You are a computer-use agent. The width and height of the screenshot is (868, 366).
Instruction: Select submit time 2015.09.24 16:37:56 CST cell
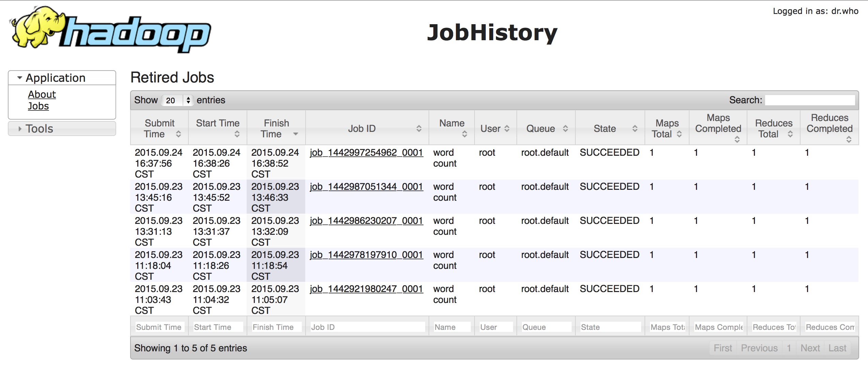[159, 163]
